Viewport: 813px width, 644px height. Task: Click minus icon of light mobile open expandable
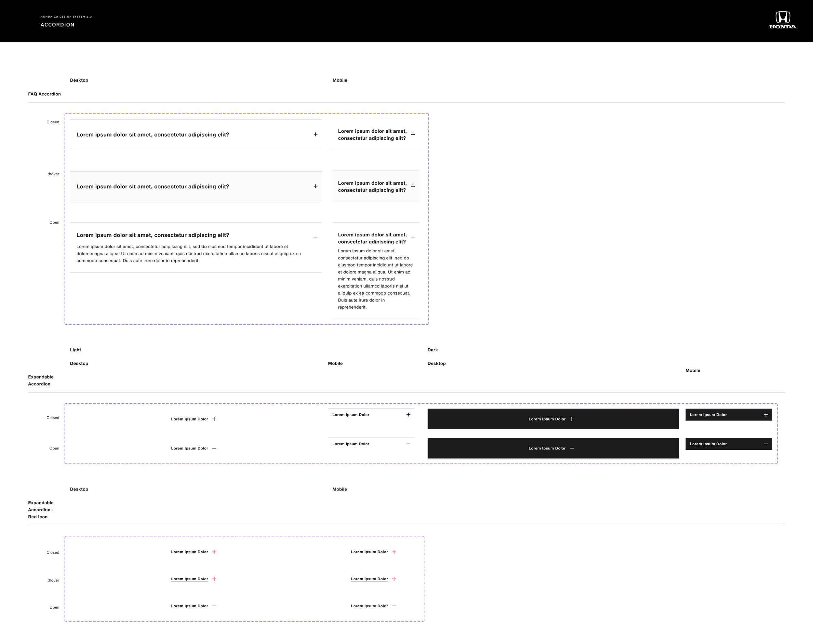coord(408,444)
